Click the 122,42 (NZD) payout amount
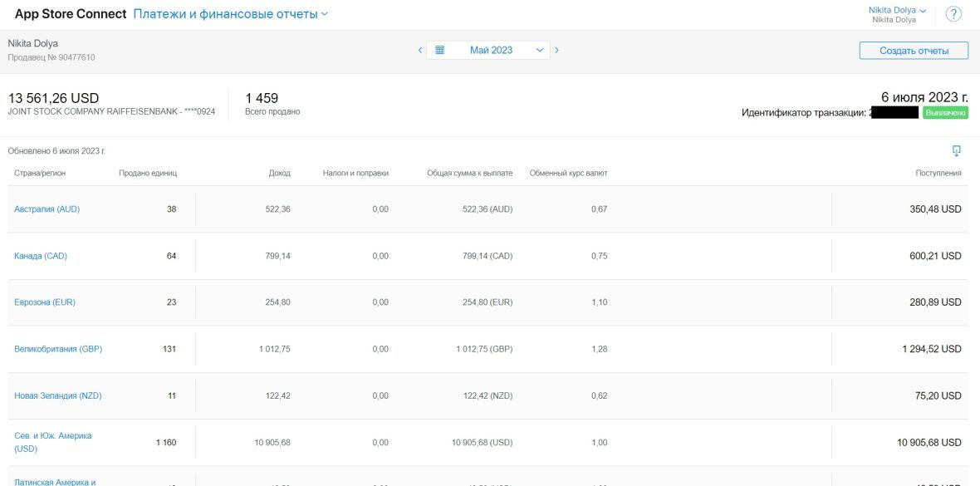 tap(488, 395)
